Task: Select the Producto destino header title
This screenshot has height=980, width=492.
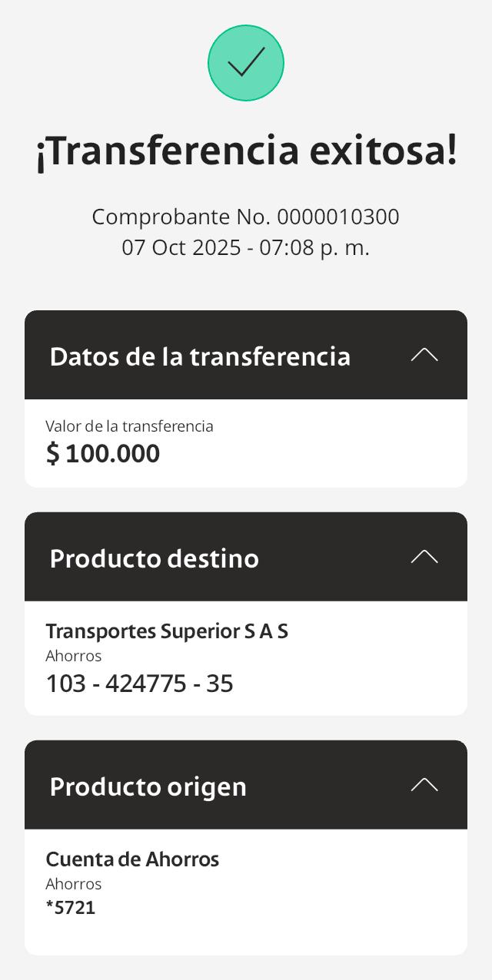Action: point(154,558)
